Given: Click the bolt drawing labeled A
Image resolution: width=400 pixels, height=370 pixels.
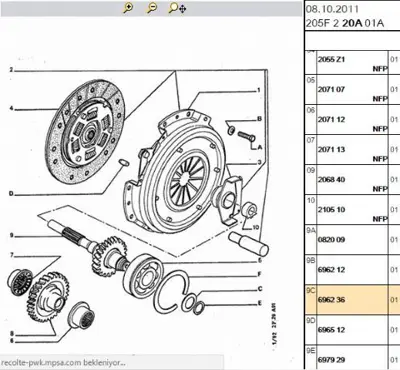Looking at the screenshot, I should tap(247, 136).
